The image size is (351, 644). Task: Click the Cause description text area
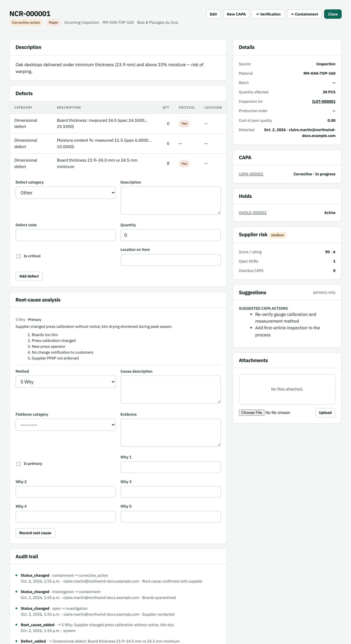(x=170, y=390)
